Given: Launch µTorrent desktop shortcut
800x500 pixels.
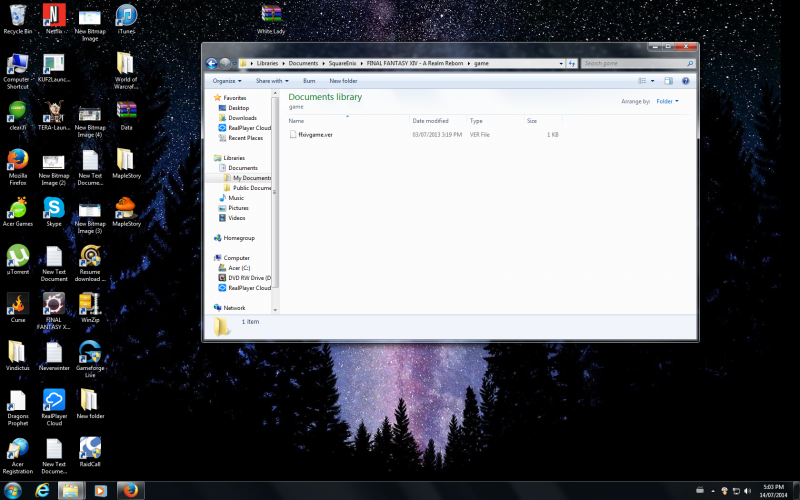Looking at the screenshot, I should [17, 260].
